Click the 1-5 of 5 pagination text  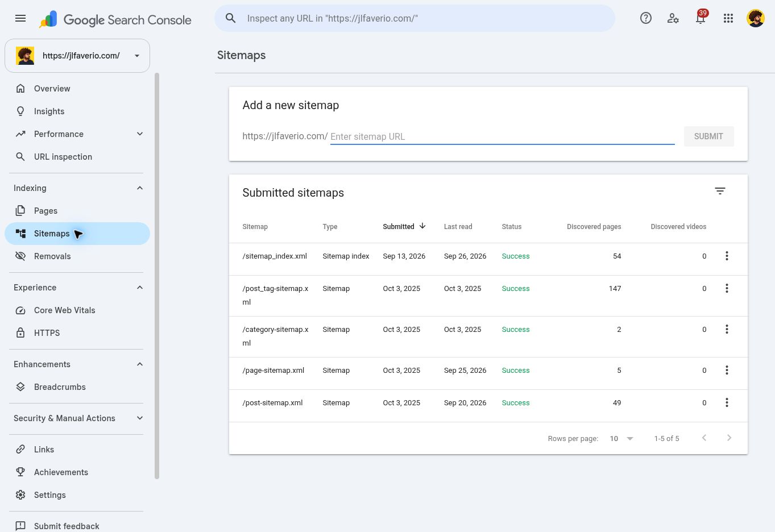666,439
